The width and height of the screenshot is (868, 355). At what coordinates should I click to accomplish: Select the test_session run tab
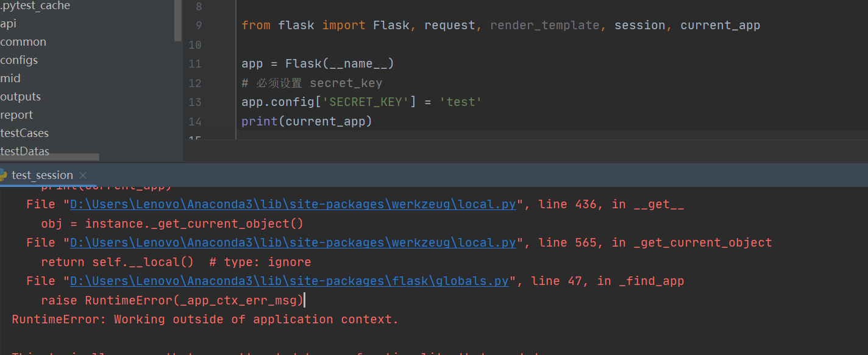pyautogui.click(x=42, y=175)
